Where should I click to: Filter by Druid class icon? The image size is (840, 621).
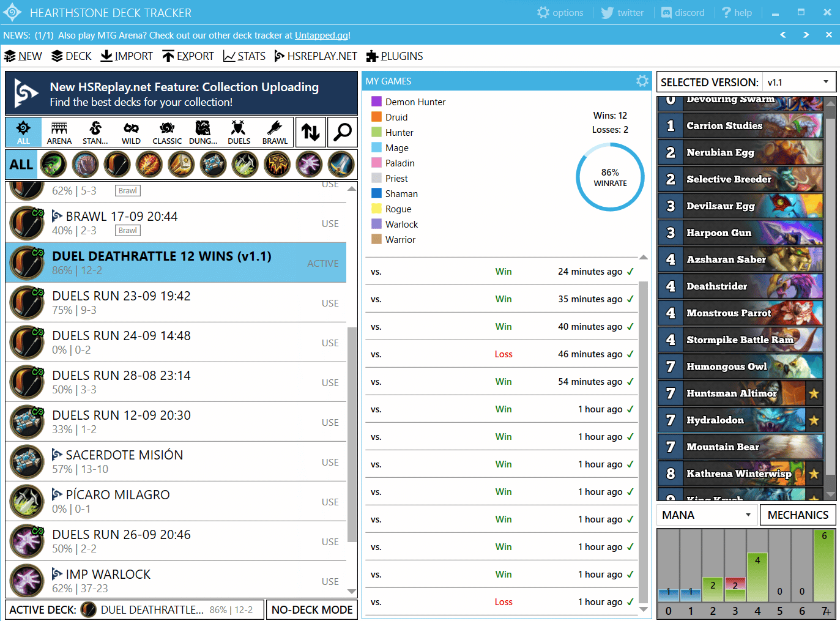pos(85,165)
